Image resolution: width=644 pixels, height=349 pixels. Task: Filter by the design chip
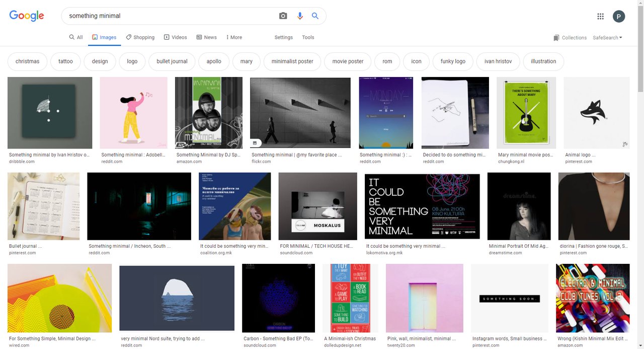pyautogui.click(x=100, y=61)
